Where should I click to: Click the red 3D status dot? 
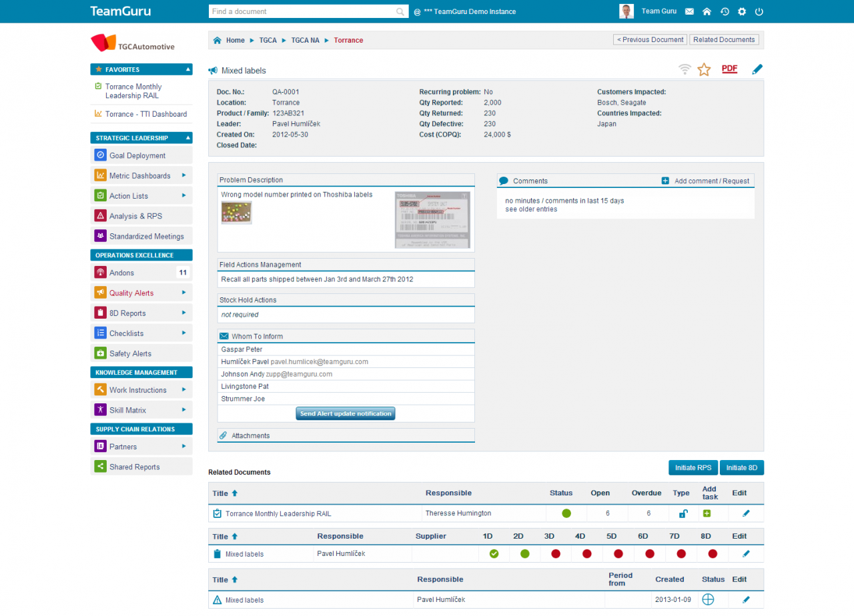[x=555, y=553]
